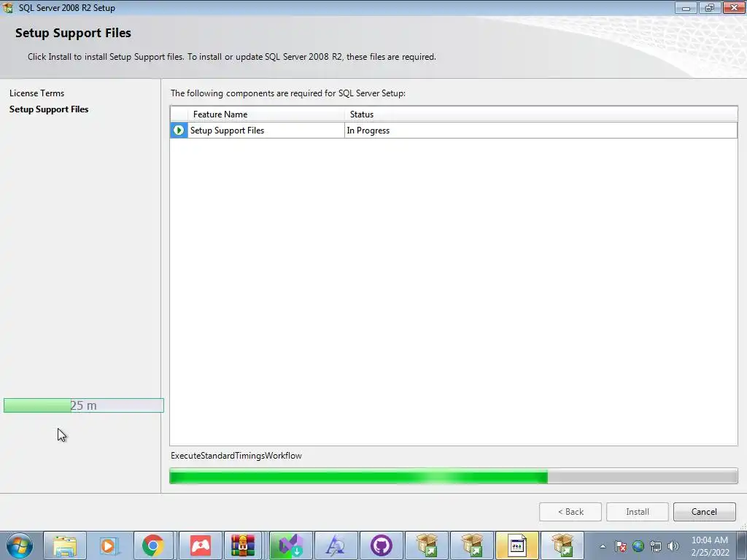Open the volume speaker tray icon

pyautogui.click(x=673, y=546)
